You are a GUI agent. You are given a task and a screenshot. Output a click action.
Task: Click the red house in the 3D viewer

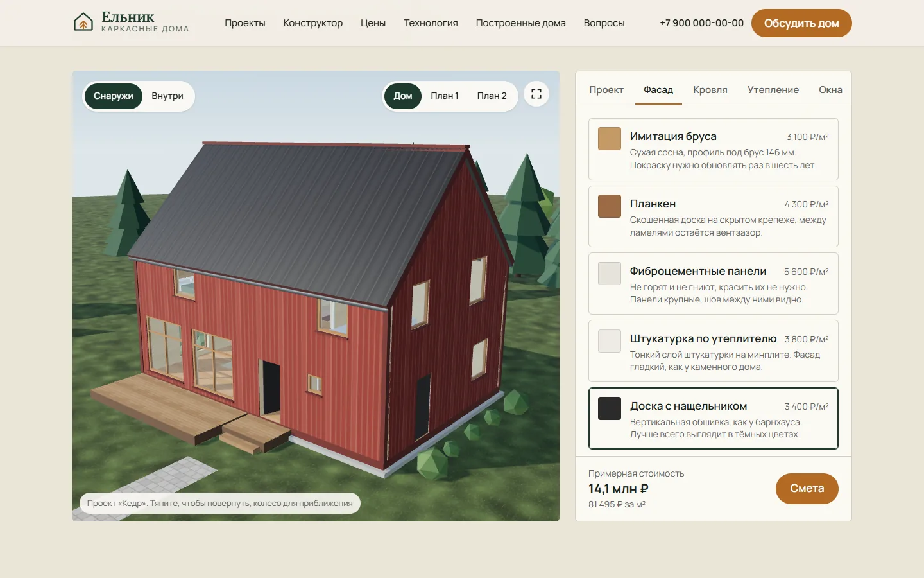click(321, 308)
